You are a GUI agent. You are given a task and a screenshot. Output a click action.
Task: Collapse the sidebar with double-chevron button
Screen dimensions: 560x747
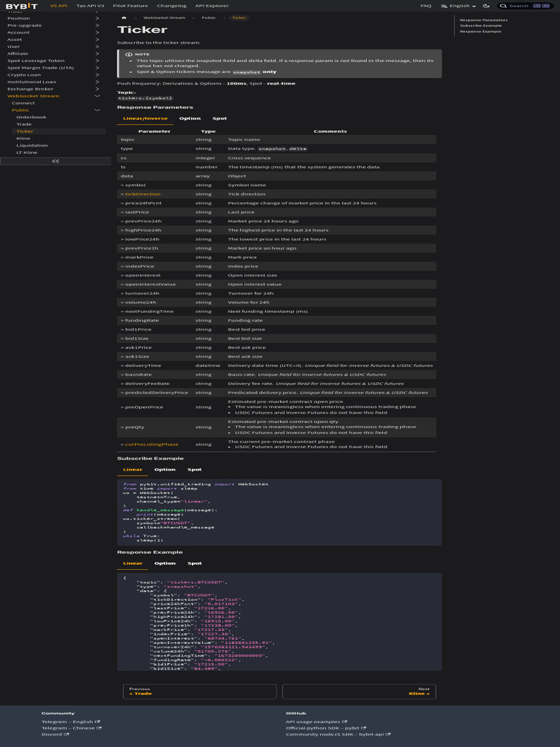[x=55, y=161]
